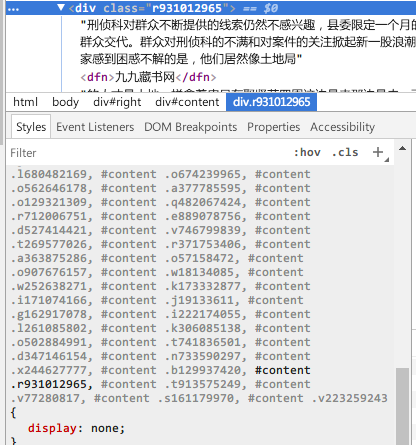Screen dimensions: 416x445
Task: Select the Properties tab
Action: [x=273, y=127]
